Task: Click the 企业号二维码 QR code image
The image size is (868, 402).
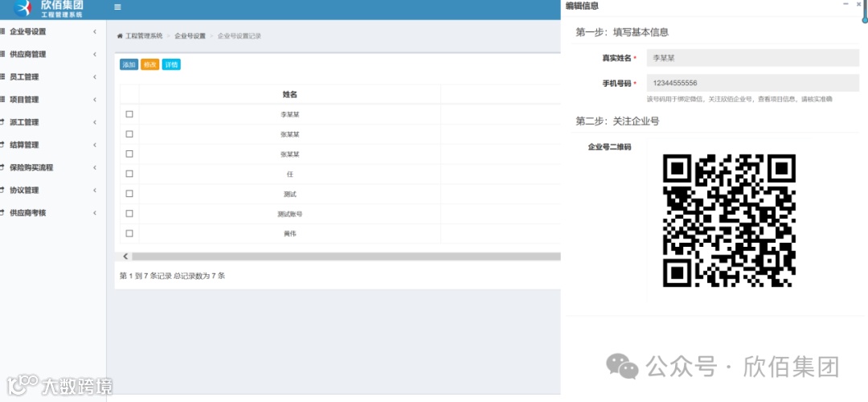Action: click(729, 221)
